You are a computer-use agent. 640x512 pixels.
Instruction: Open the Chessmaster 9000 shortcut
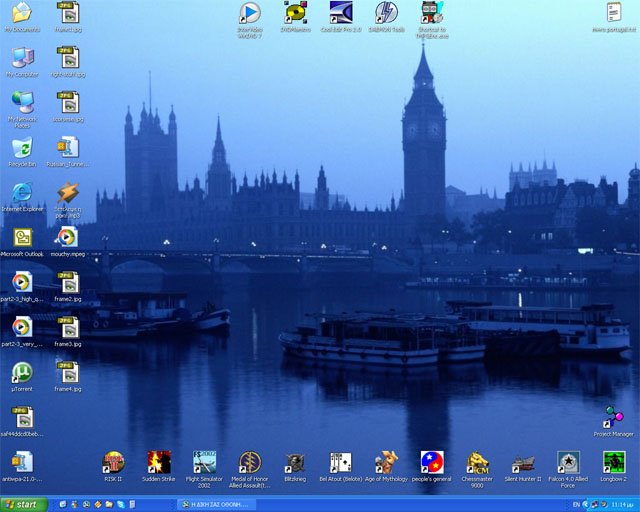[477, 462]
